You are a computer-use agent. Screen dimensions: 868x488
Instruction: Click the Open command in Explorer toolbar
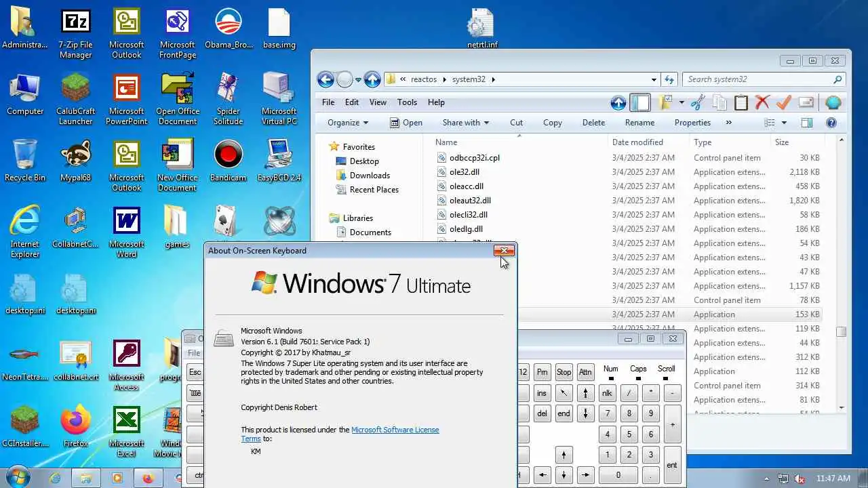406,123
